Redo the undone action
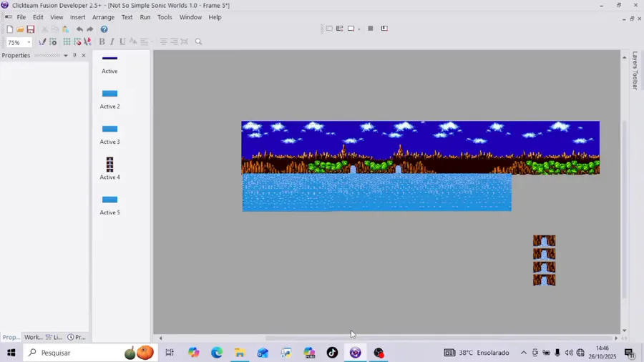 (90, 29)
